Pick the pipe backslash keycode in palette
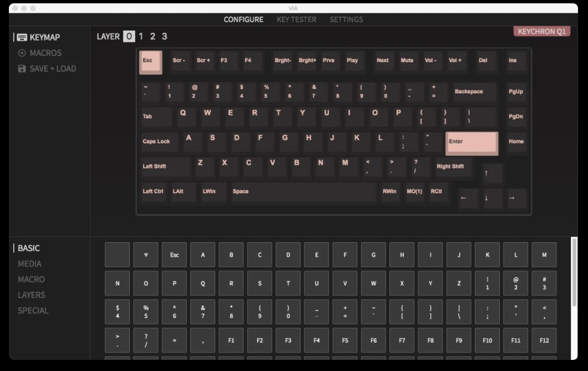The image size is (588, 371). 459,312
